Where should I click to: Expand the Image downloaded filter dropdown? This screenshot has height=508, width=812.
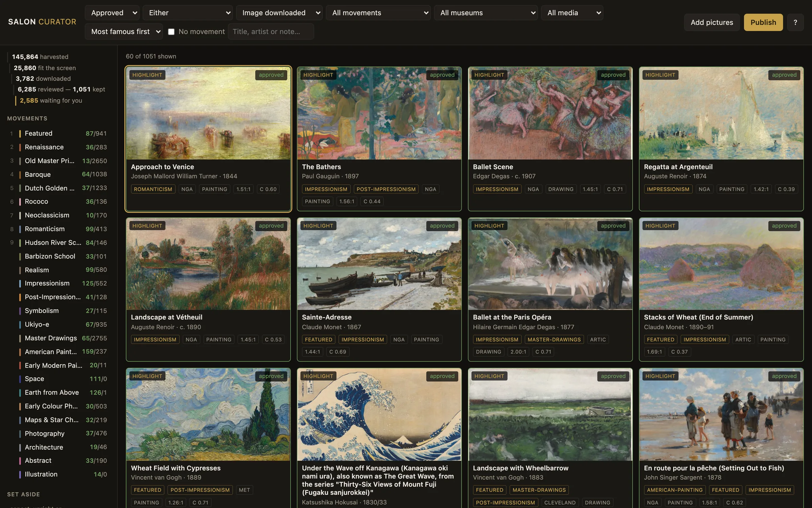coord(279,13)
